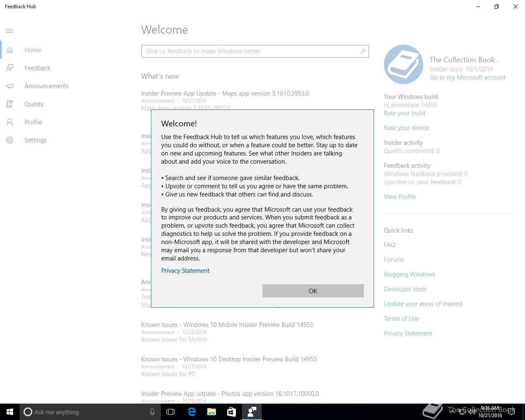Click the network tray icon

(x=462, y=412)
